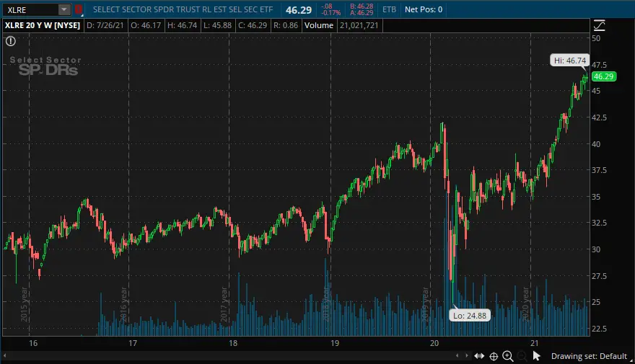Click the 21 year label on time axis
The height and width of the screenshot is (364, 635).
[535, 343]
